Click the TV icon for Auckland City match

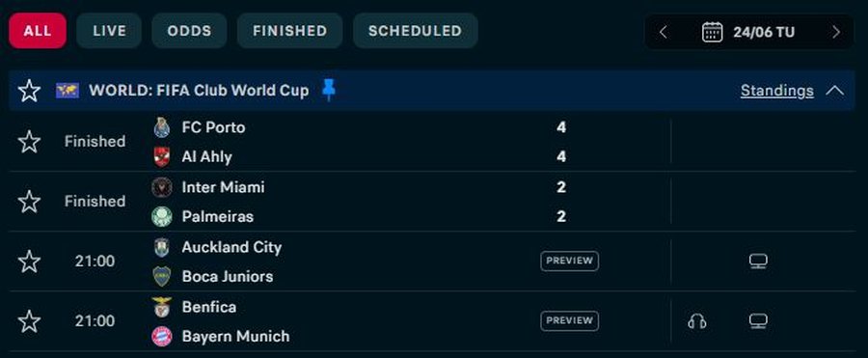758,261
